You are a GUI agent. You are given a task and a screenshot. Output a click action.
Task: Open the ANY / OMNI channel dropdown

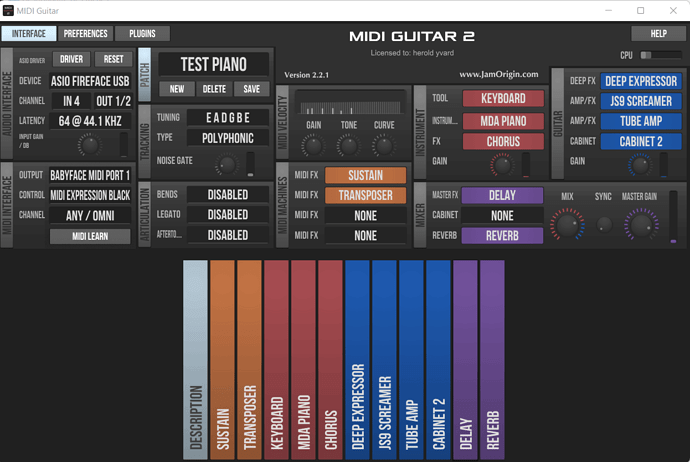(90, 216)
